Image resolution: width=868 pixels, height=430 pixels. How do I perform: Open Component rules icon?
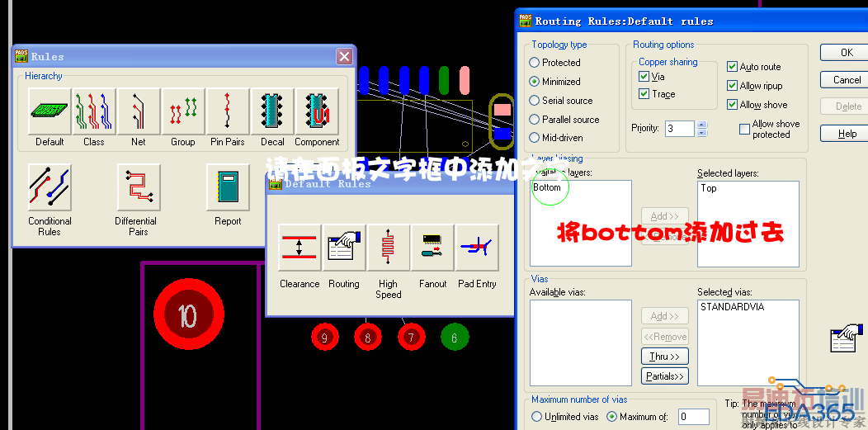pos(317,111)
